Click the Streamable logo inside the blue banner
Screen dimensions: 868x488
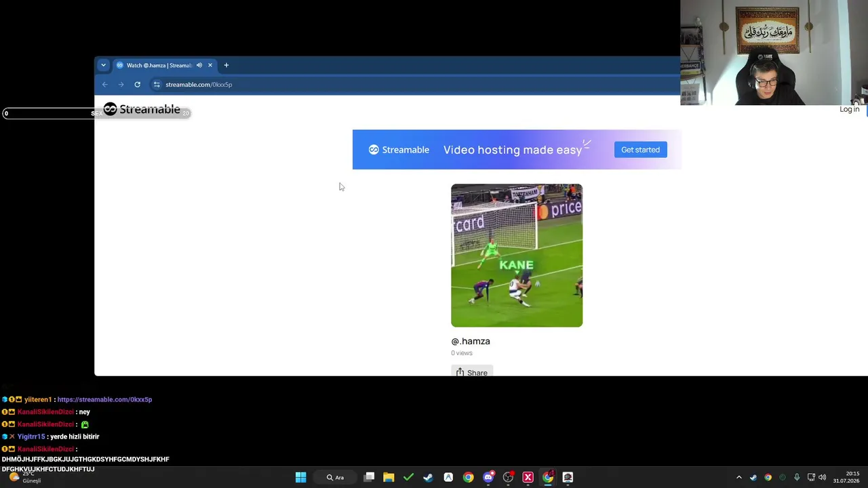coord(399,150)
